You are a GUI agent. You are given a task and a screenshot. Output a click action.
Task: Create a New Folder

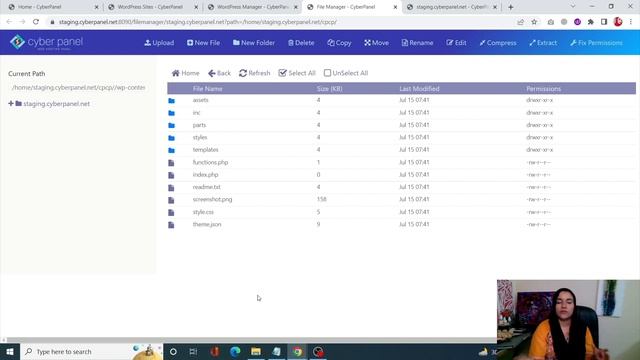tap(253, 43)
